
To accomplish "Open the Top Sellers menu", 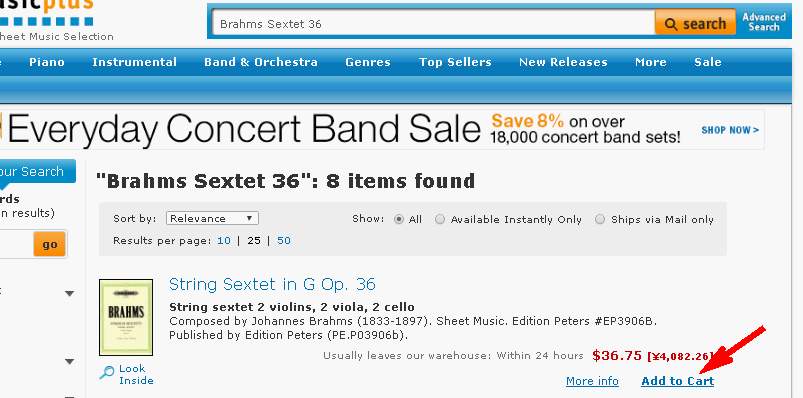I will (455, 62).
